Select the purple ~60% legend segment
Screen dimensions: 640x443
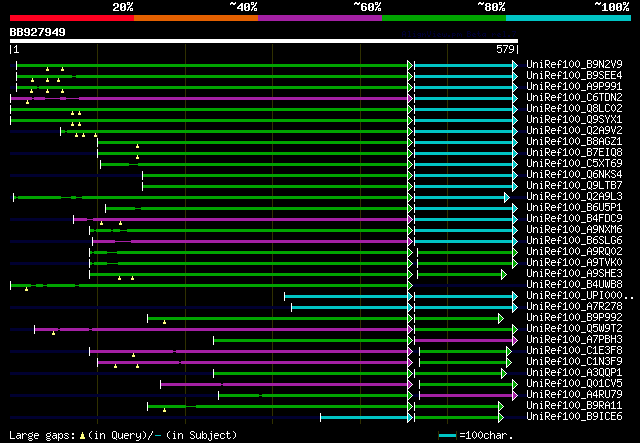click(320, 18)
